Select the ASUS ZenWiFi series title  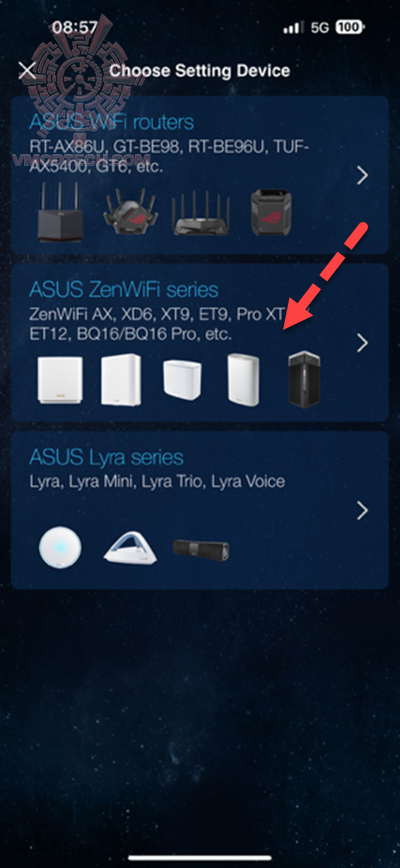tap(123, 290)
